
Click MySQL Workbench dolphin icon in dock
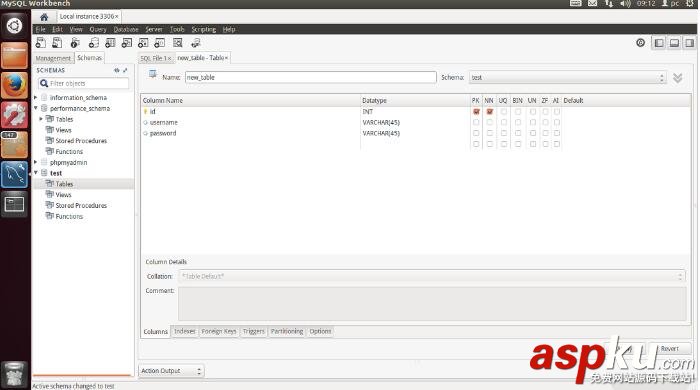(x=14, y=174)
